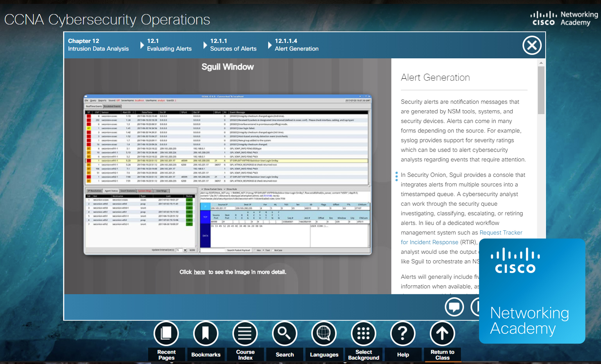Click the Select Background label
The width and height of the screenshot is (601, 364).
[x=364, y=355]
